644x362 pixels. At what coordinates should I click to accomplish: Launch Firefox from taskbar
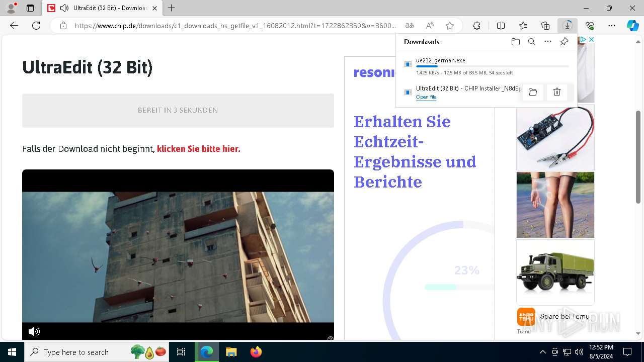click(256, 352)
